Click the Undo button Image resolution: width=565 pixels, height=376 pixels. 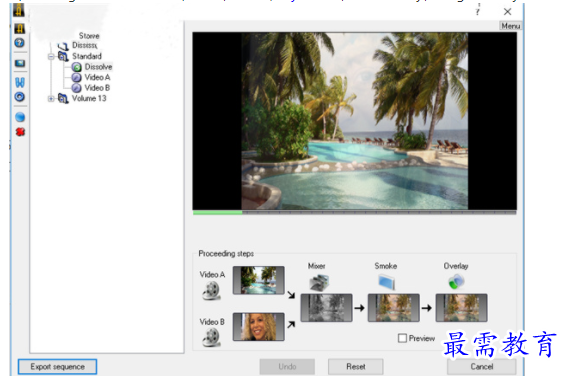(x=287, y=367)
